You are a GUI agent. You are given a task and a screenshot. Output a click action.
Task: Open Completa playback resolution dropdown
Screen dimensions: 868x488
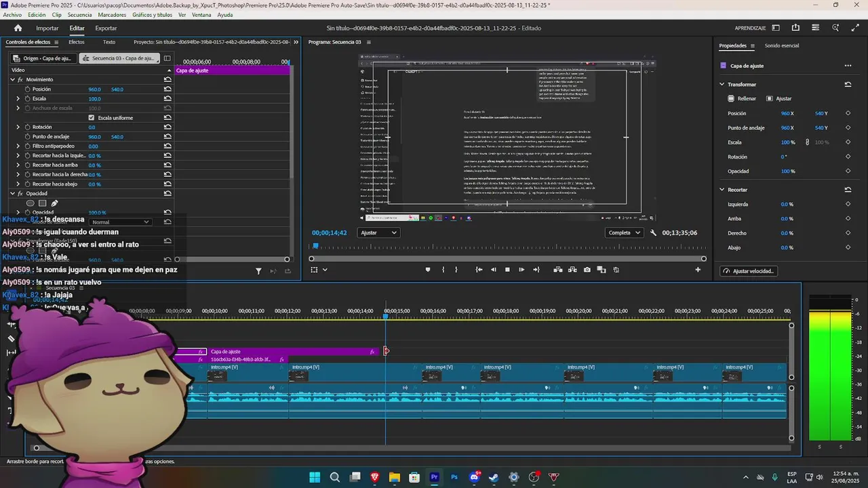(625, 232)
